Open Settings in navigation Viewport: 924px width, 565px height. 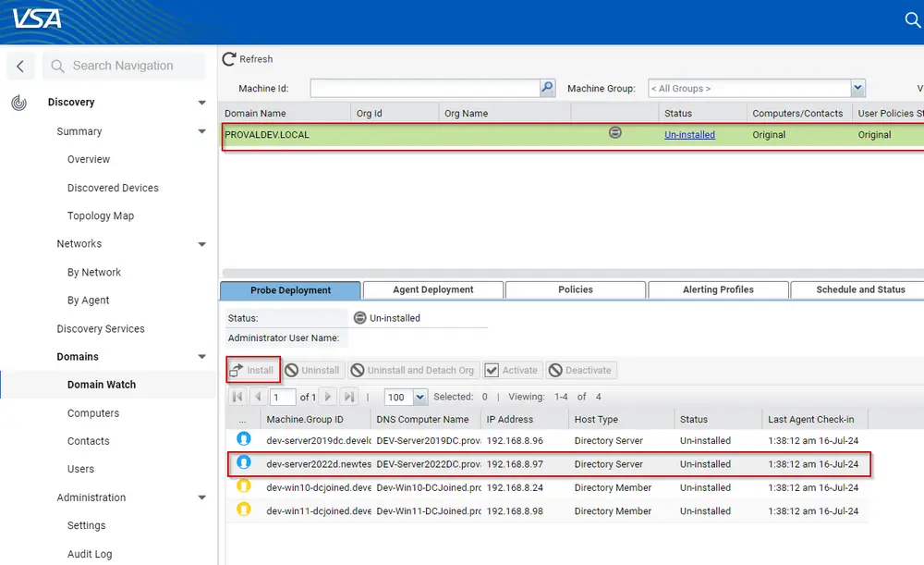(86, 525)
